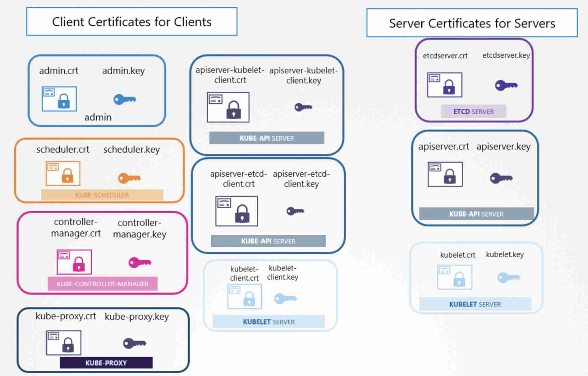Select the orange scheduler.crt certificate icon
The height and width of the screenshot is (376, 588).
point(63,173)
